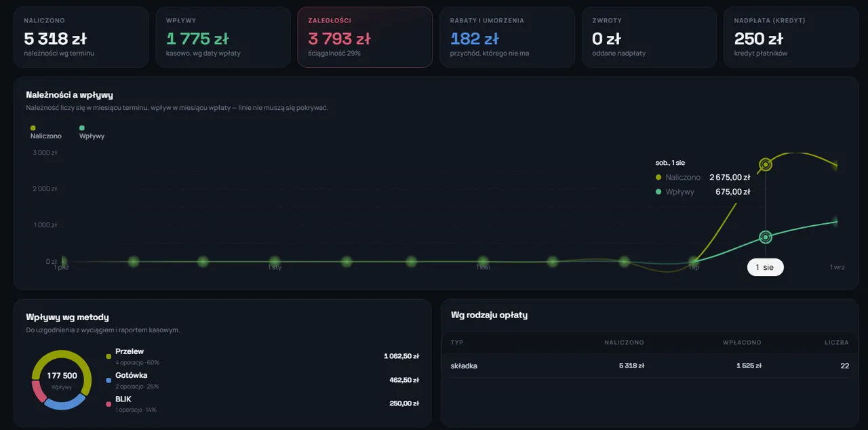Open the Naliczono 5 318 zł summary card

(81, 37)
